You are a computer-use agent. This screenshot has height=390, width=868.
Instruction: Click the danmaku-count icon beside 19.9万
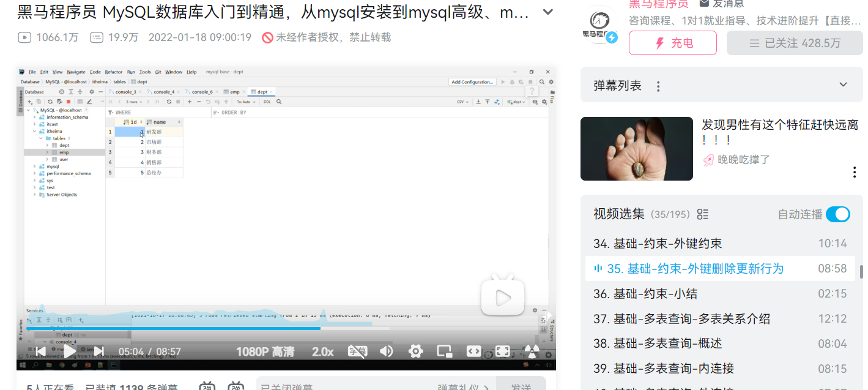(x=97, y=37)
